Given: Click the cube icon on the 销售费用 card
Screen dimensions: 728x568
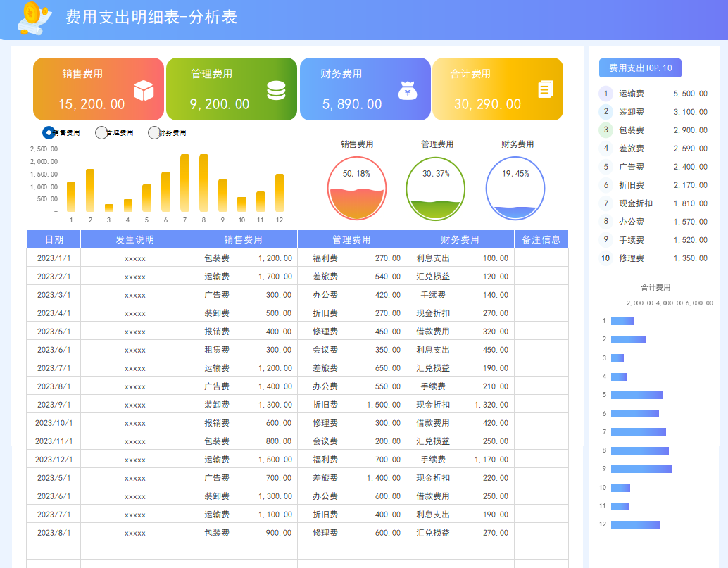Looking at the screenshot, I should [143, 89].
